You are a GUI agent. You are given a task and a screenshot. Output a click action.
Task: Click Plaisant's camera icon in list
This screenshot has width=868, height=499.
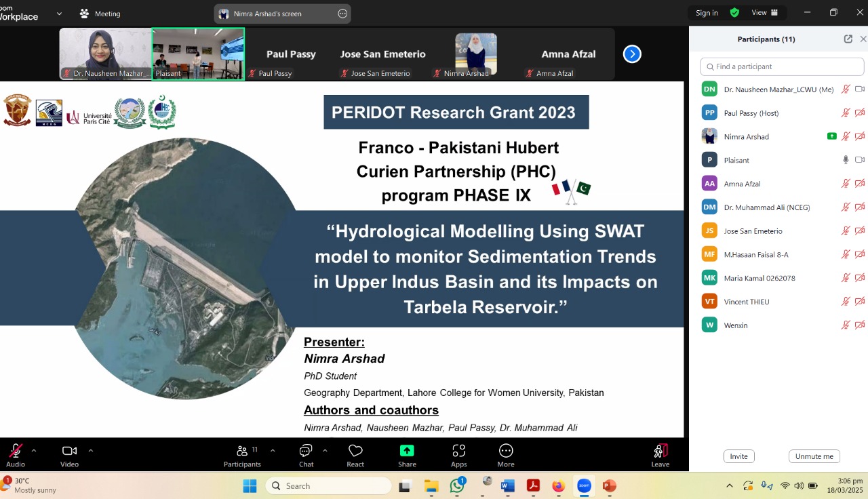click(x=860, y=160)
